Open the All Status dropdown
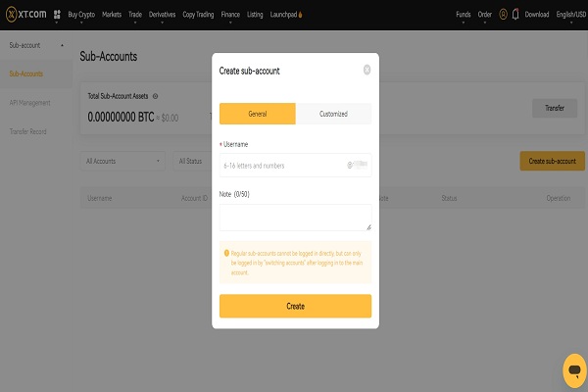 (x=192, y=161)
